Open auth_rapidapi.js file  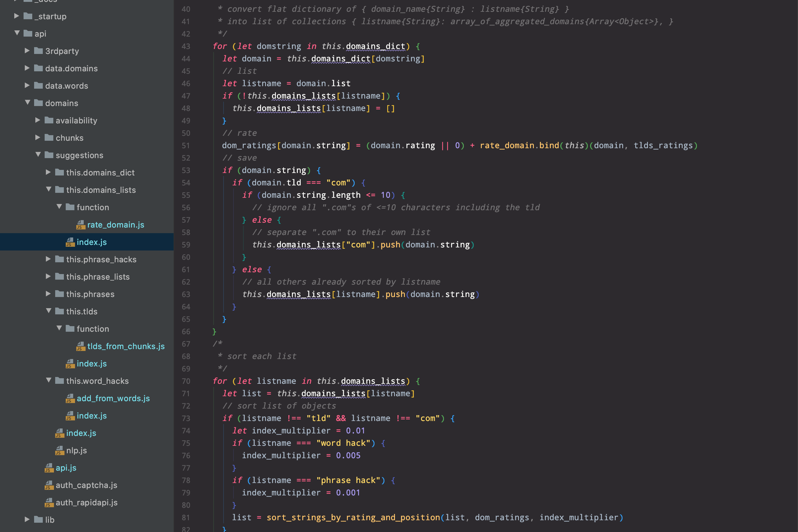pyautogui.click(x=86, y=503)
